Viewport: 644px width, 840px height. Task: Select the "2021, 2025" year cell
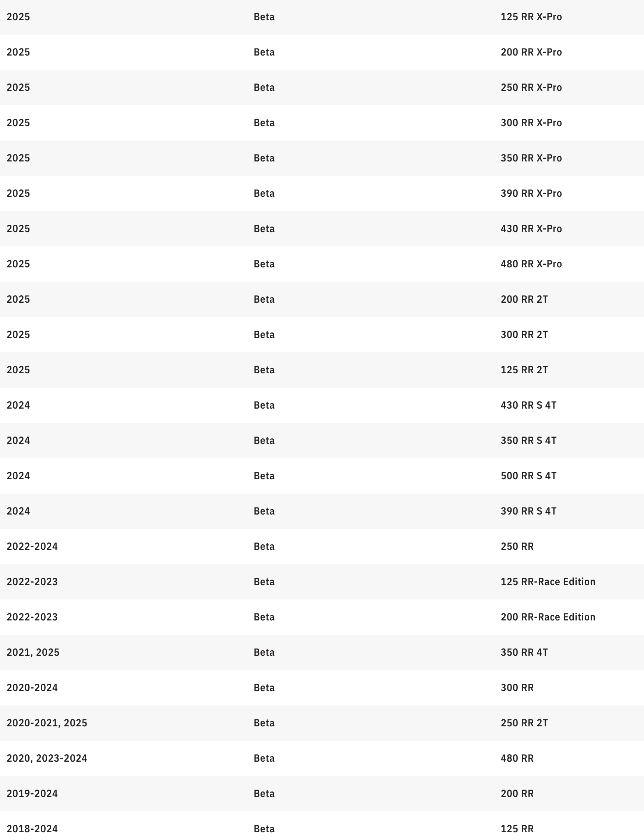pyautogui.click(x=33, y=652)
